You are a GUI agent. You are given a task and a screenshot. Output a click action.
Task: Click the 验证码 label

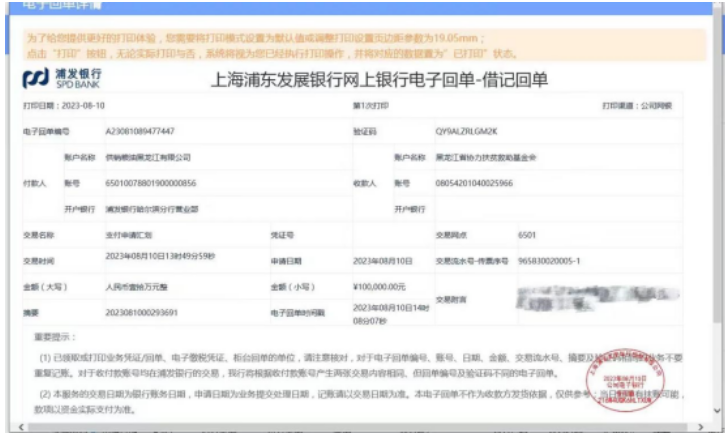[365, 132]
